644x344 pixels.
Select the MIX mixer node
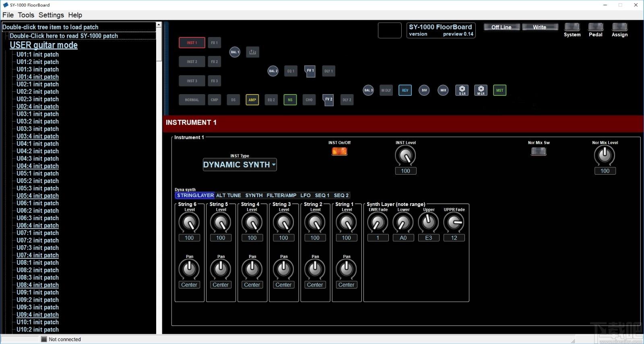443,90
